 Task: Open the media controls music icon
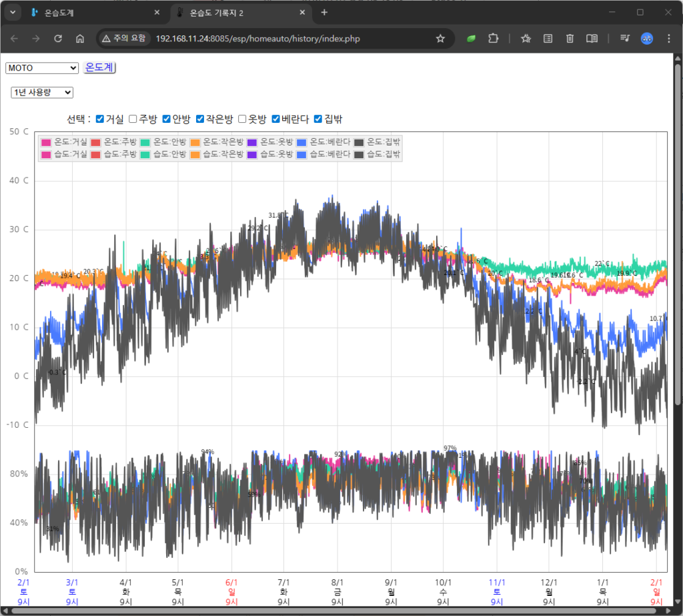click(625, 39)
